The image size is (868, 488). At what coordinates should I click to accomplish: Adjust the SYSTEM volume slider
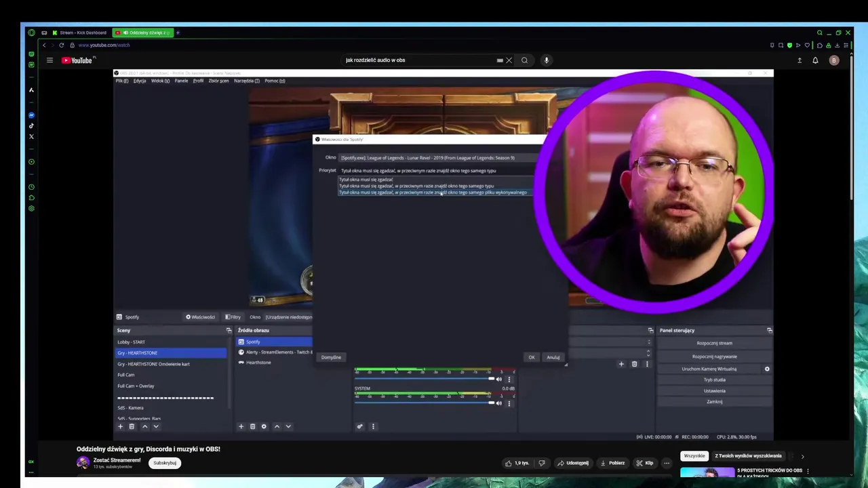click(425, 403)
